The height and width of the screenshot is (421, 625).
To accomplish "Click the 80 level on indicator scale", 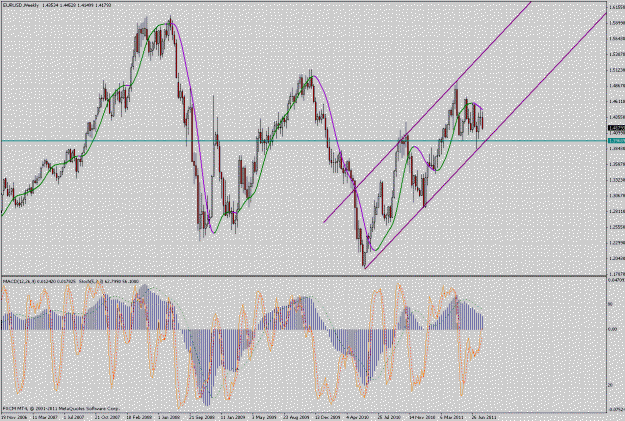I will click(610, 304).
